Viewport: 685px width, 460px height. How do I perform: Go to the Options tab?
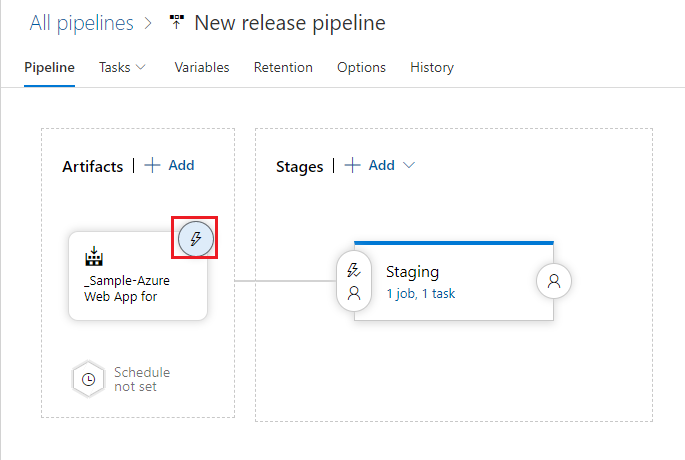(x=361, y=67)
